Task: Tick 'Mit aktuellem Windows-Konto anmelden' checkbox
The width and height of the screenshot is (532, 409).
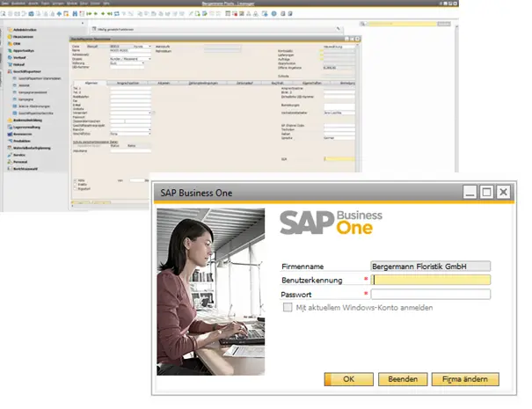Action: coord(288,308)
